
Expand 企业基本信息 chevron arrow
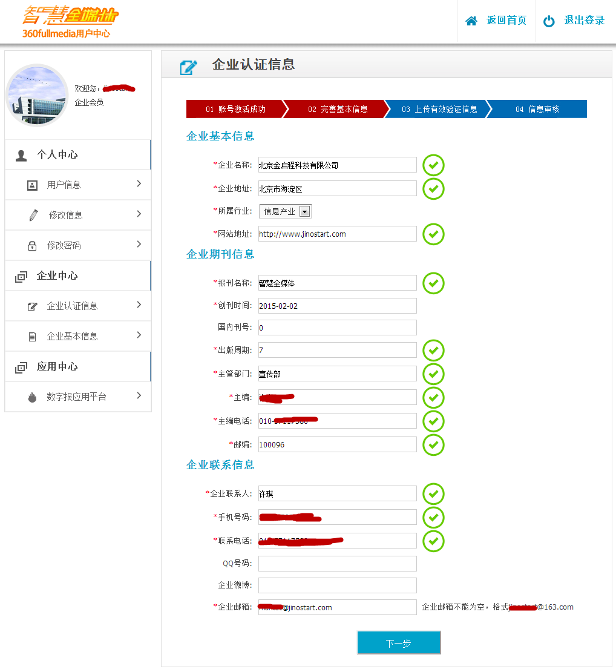point(139,335)
